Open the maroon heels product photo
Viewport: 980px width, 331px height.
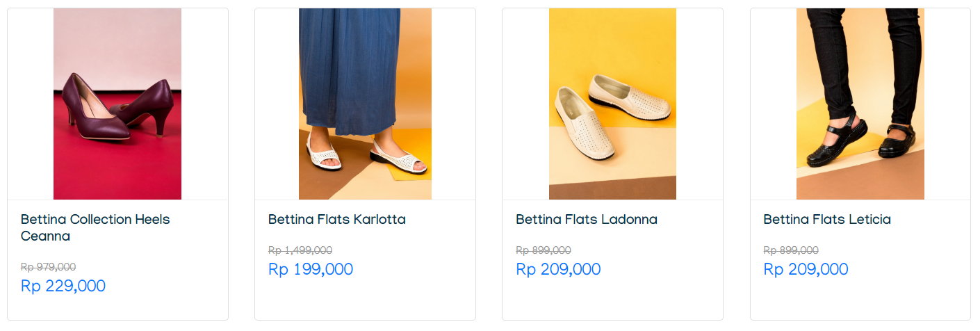(117, 104)
